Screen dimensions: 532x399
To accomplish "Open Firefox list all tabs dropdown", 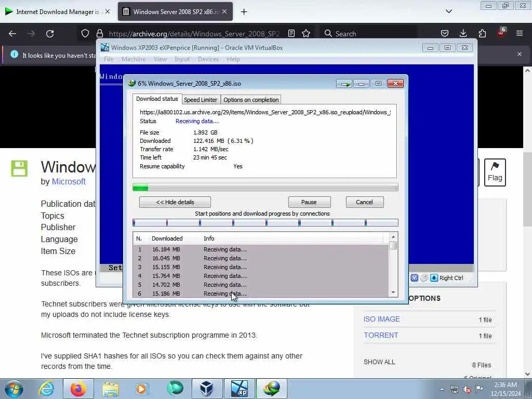I will (x=448, y=11).
